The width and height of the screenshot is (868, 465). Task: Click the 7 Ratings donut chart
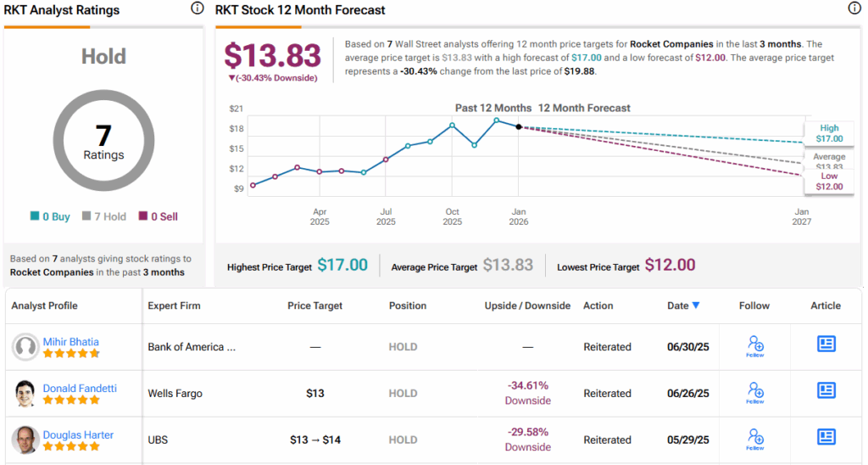(103, 141)
